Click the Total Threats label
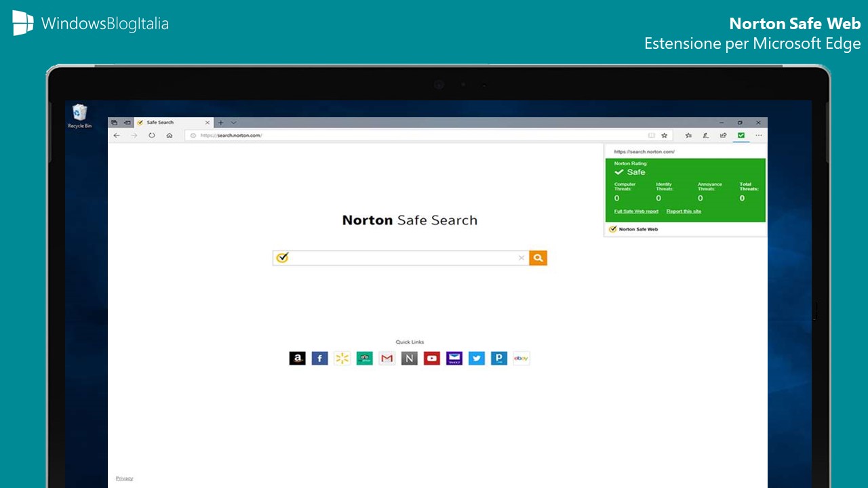The image size is (868, 488). pyautogui.click(x=749, y=186)
